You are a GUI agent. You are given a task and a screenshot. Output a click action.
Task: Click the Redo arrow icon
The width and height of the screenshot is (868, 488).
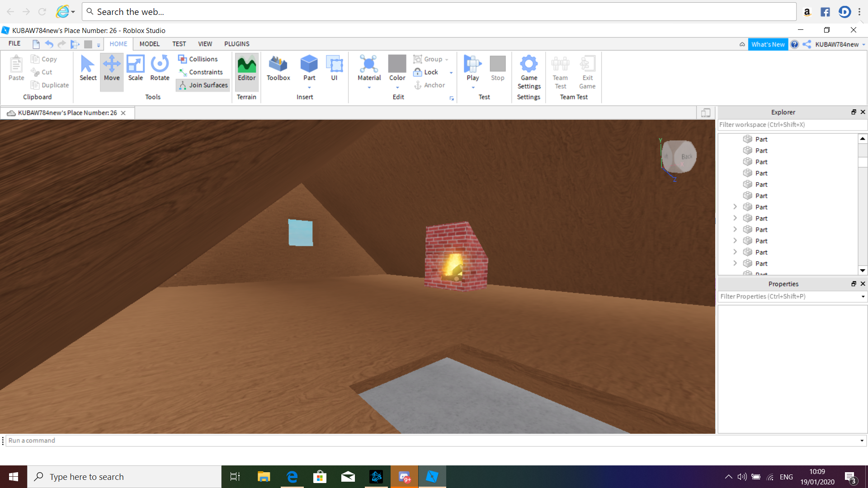[62, 44]
